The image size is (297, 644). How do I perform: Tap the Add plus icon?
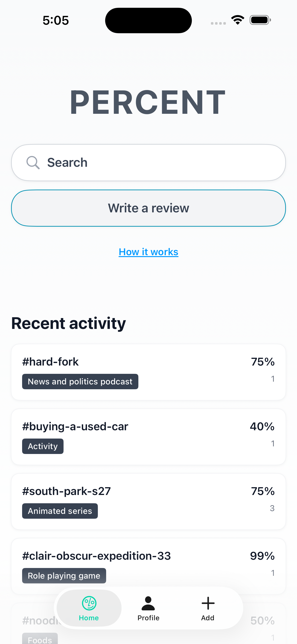[x=208, y=603]
